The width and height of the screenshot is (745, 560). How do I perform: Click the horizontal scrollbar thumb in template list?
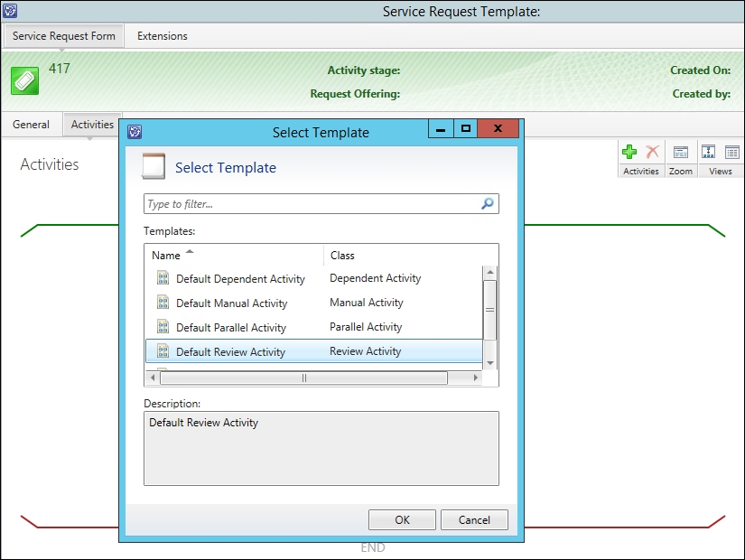point(304,378)
